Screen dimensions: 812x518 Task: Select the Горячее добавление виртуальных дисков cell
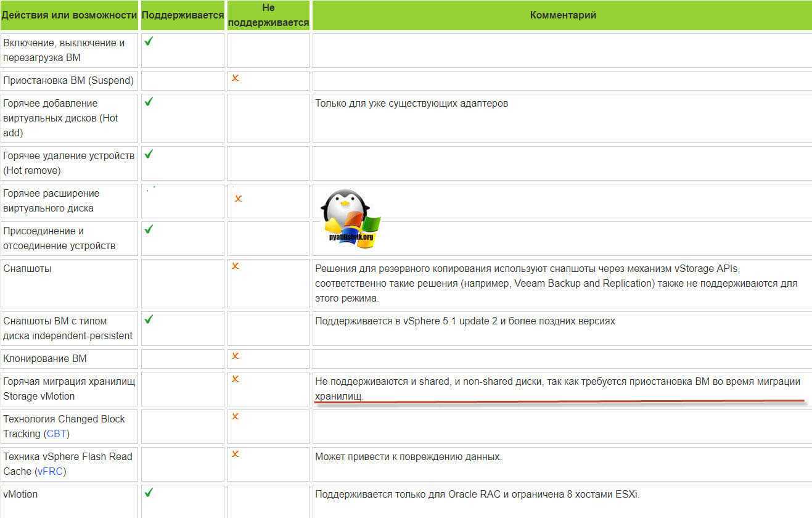[x=69, y=118]
